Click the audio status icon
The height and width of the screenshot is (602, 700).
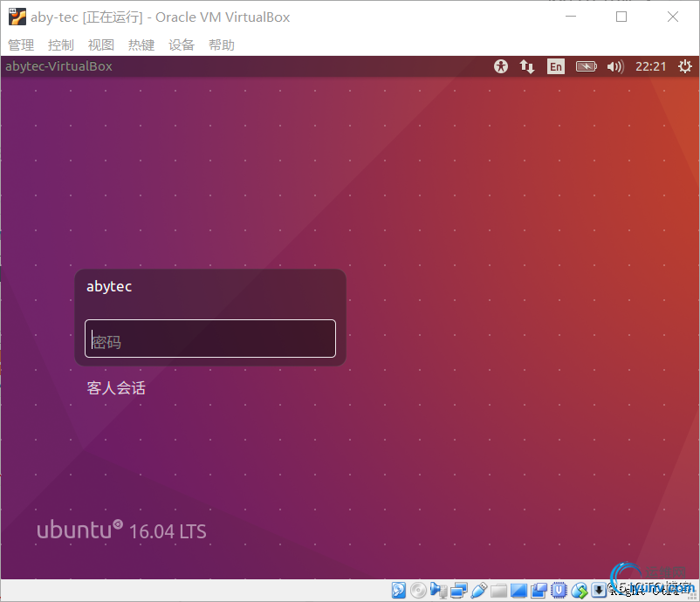coord(438,590)
